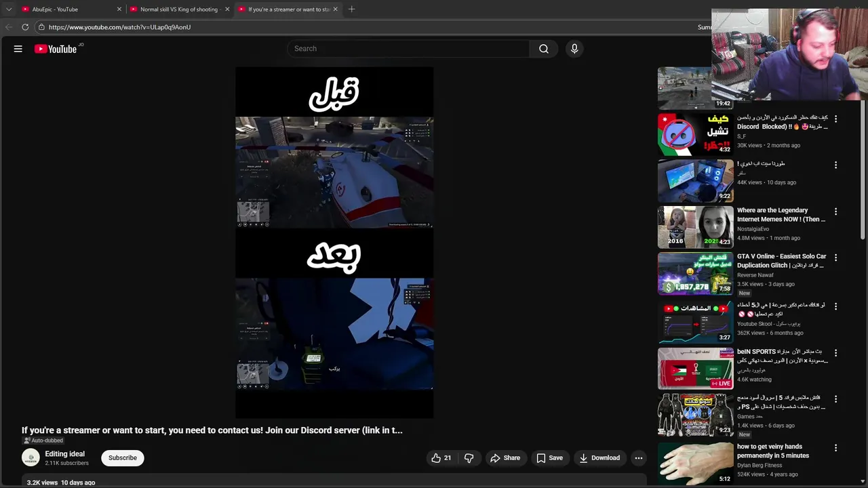
Task: Click the browser address bar URL
Action: pos(119,27)
